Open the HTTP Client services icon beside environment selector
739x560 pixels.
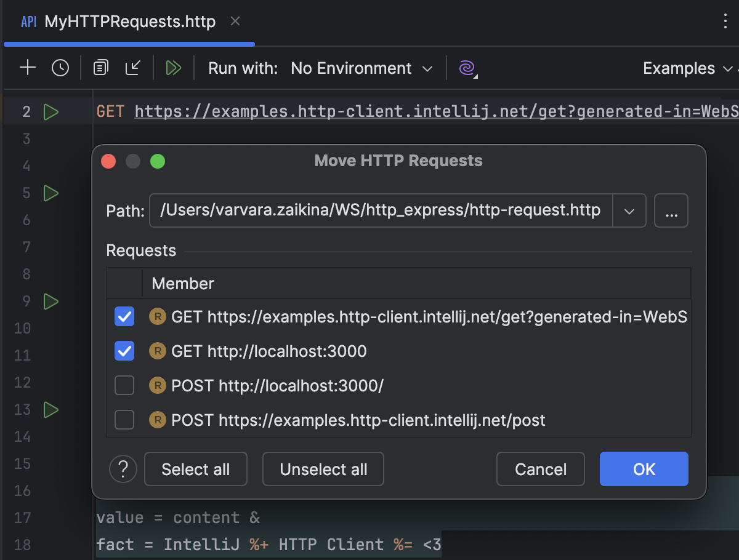(466, 68)
